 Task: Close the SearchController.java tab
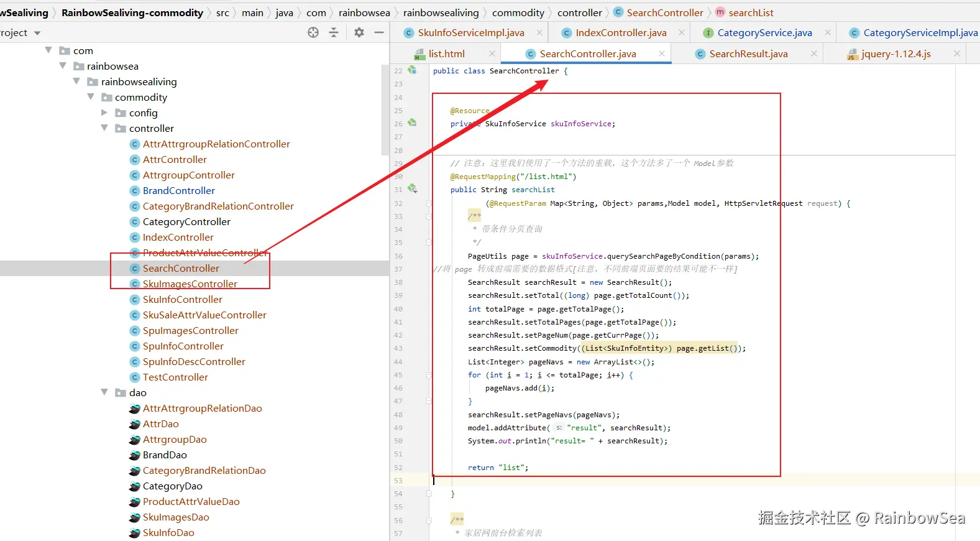click(662, 54)
